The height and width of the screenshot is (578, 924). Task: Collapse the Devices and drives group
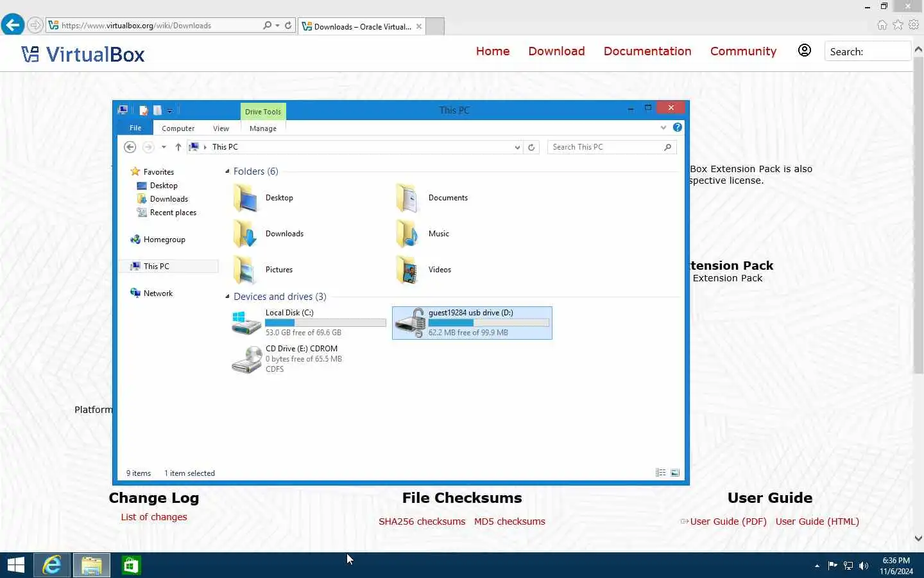tap(227, 297)
